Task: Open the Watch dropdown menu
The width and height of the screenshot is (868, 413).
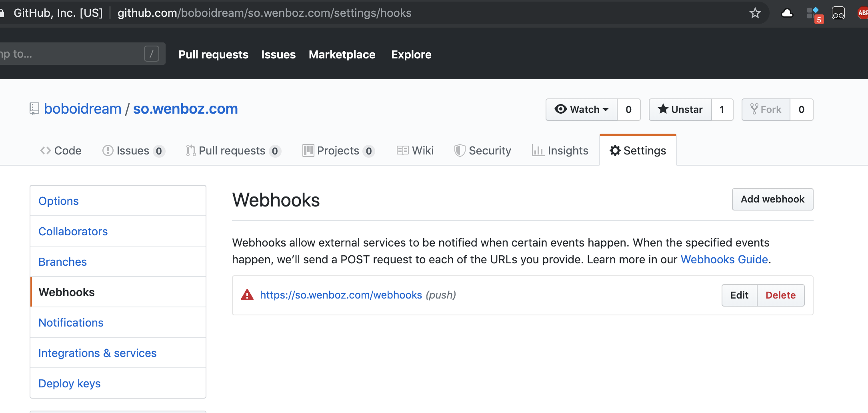Action: pyautogui.click(x=582, y=109)
